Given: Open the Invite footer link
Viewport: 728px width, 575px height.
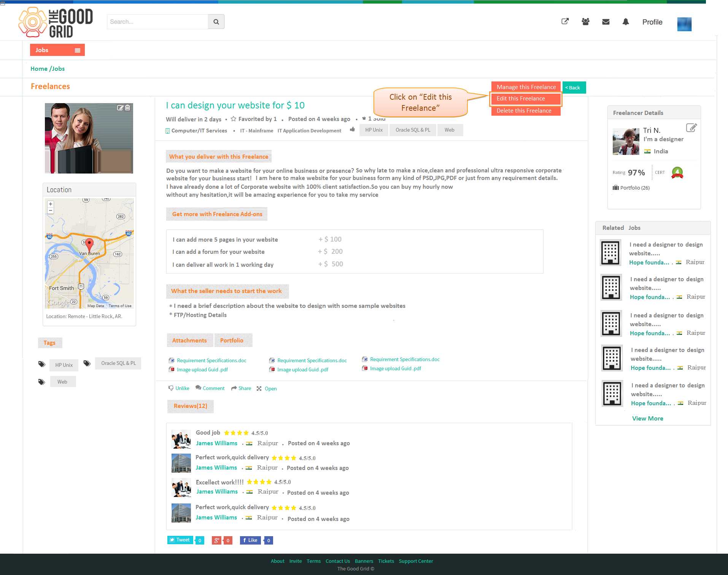Looking at the screenshot, I should coord(296,561).
